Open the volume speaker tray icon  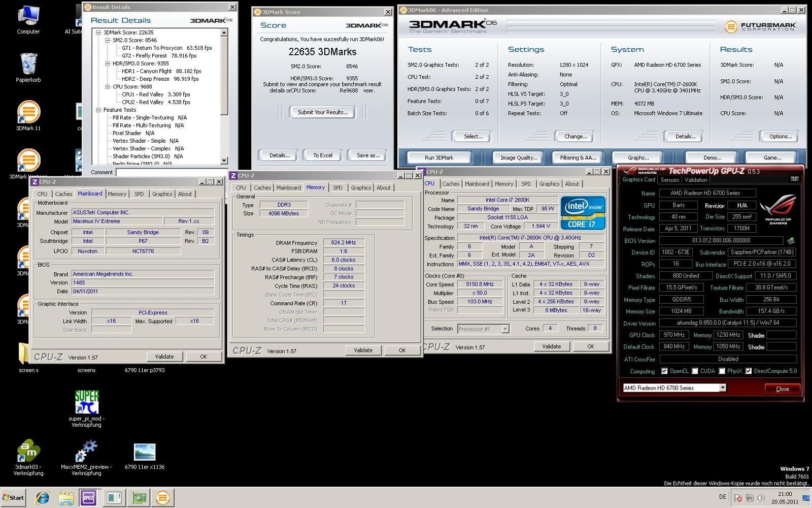(x=761, y=498)
